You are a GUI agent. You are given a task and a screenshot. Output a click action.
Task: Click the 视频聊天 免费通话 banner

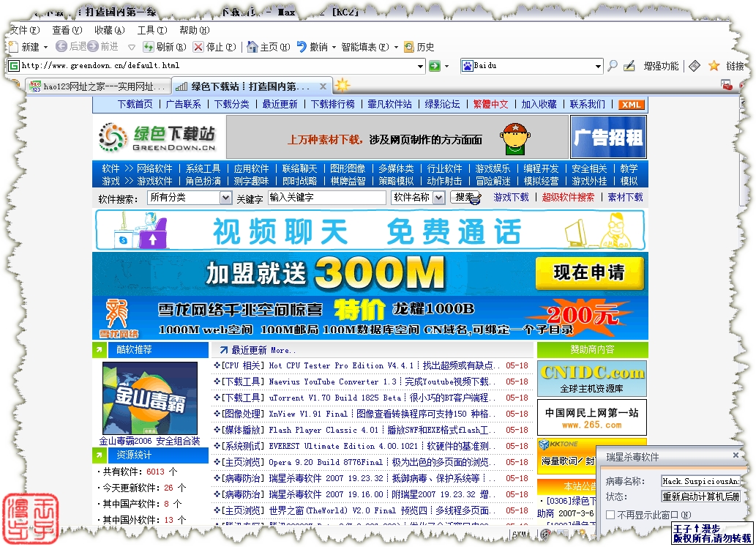coord(370,231)
